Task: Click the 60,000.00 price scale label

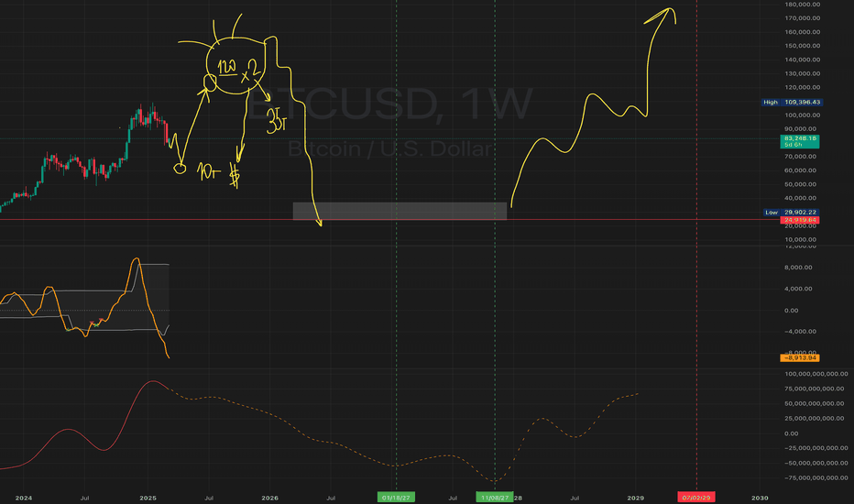Action: pyautogui.click(x=801, y=170)
